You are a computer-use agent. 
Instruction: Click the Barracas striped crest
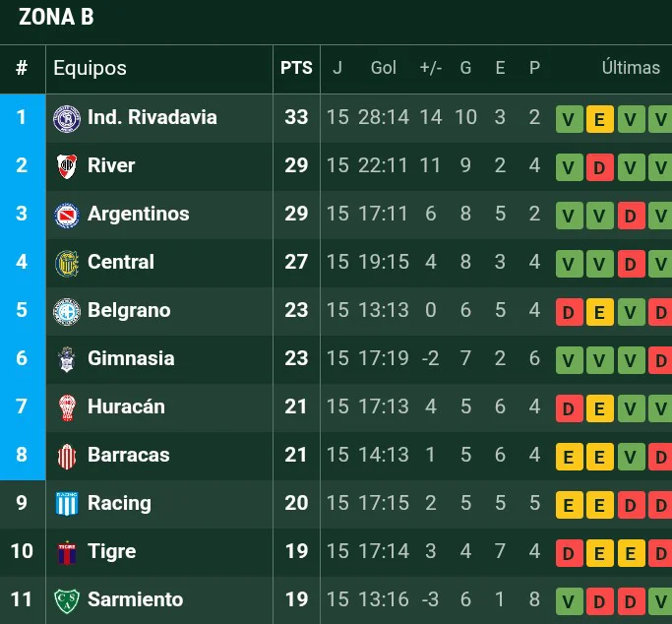[67, 456]
